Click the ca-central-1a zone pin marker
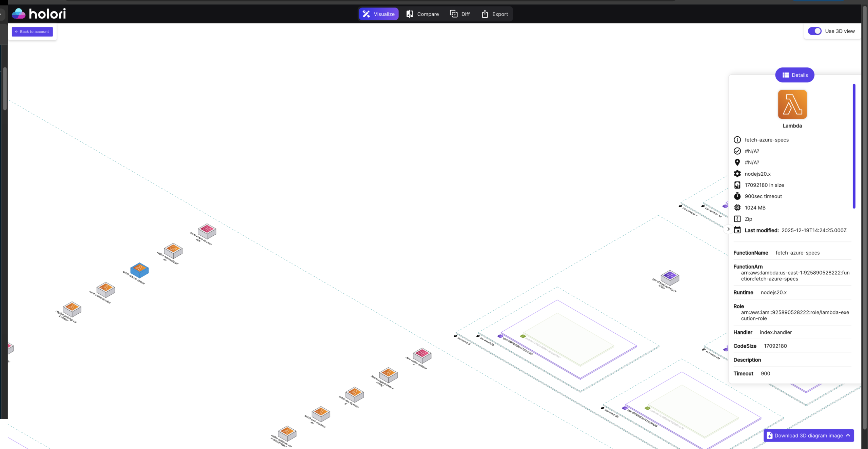The image size is (868, 449). pyautogui.click(x=703, y=206)
